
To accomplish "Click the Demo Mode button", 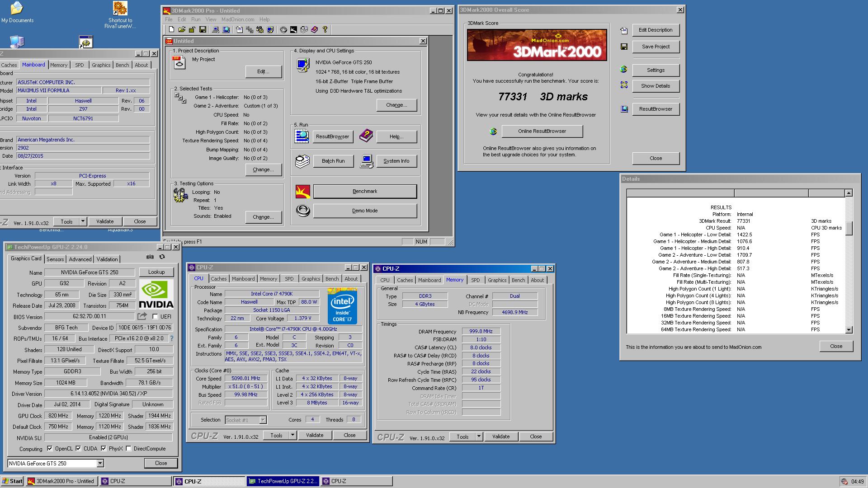I will pyautogui.click(x=365, y=211).
